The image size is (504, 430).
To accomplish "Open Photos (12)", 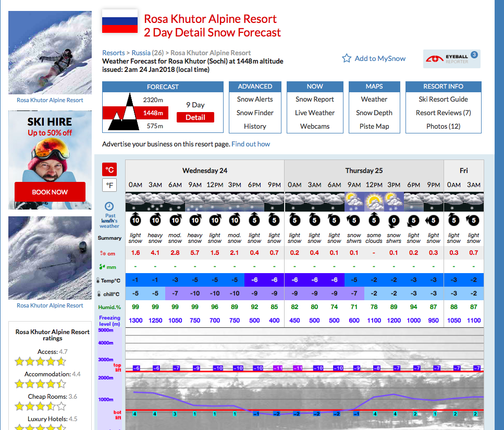I will point(443,126).
